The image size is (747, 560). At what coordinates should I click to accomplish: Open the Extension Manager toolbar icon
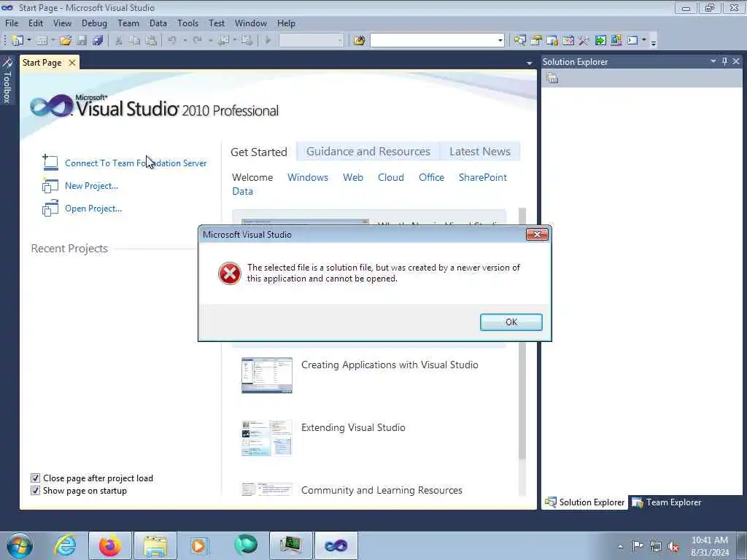point(616,41)
